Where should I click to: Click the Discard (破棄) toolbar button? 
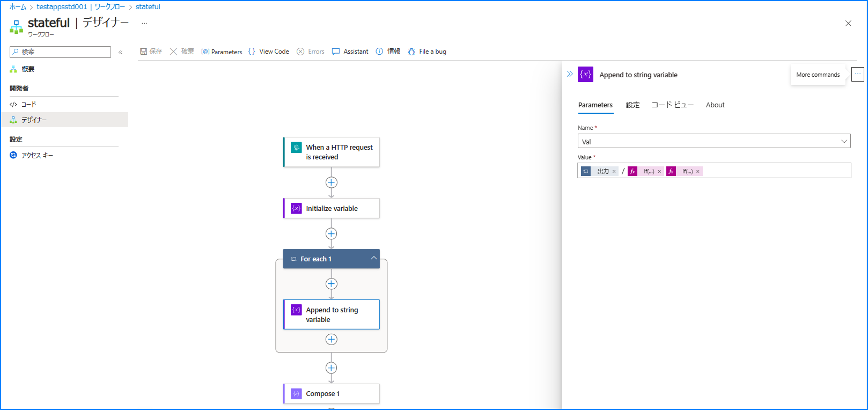coord(182,52)
